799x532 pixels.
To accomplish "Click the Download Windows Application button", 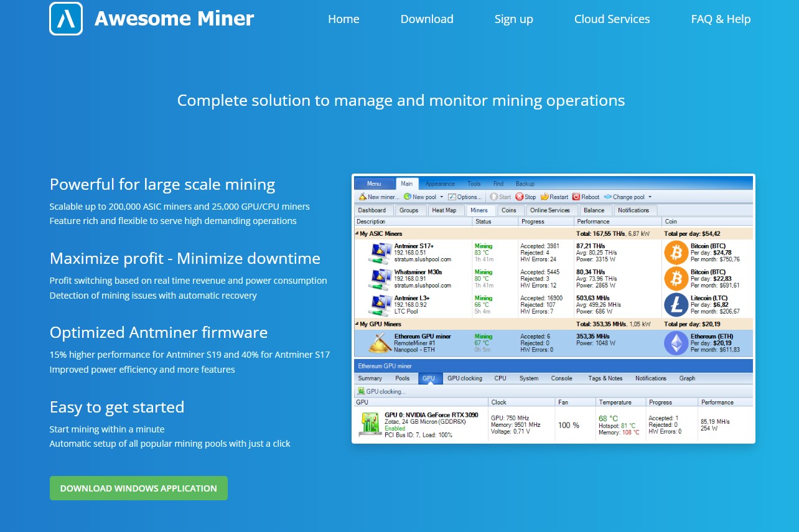I will pyautogui.click(x=139, y=488).
